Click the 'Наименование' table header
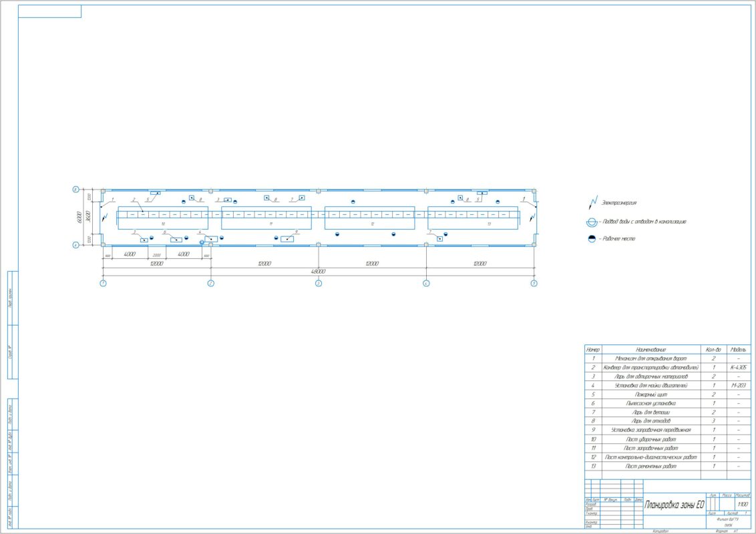The width and height of the screenshot is (756, 534). (651, 349)
